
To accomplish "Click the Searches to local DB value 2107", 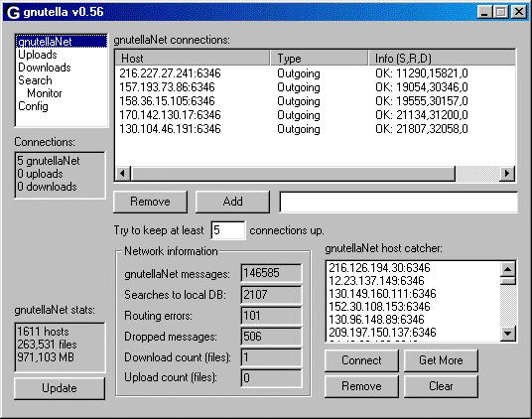I will (x=271, y=294).
